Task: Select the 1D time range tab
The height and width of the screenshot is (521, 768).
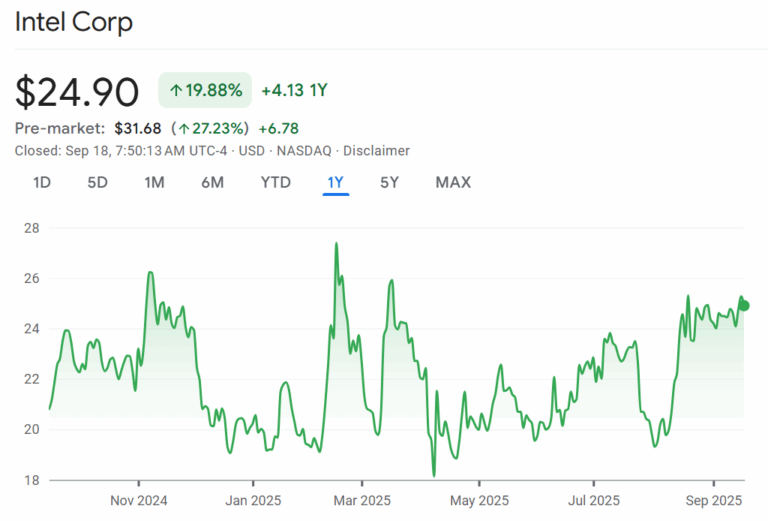Action: [42, 183]
